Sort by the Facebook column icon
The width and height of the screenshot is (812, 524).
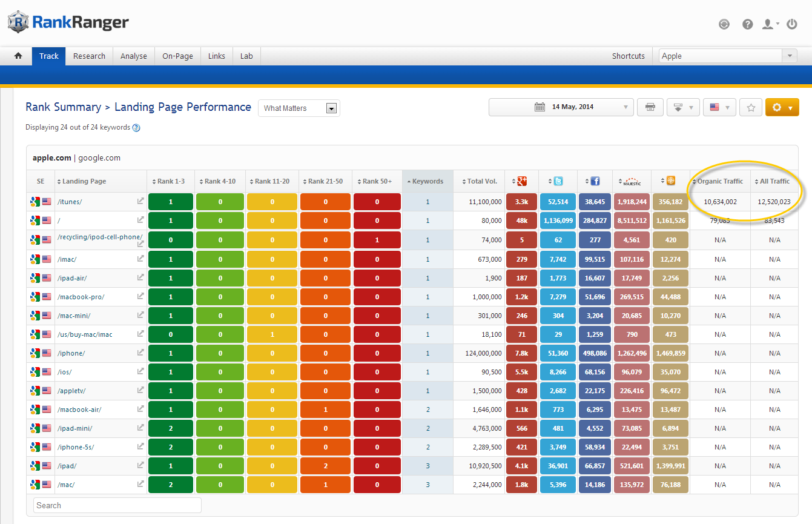click(x=595, y=181)
